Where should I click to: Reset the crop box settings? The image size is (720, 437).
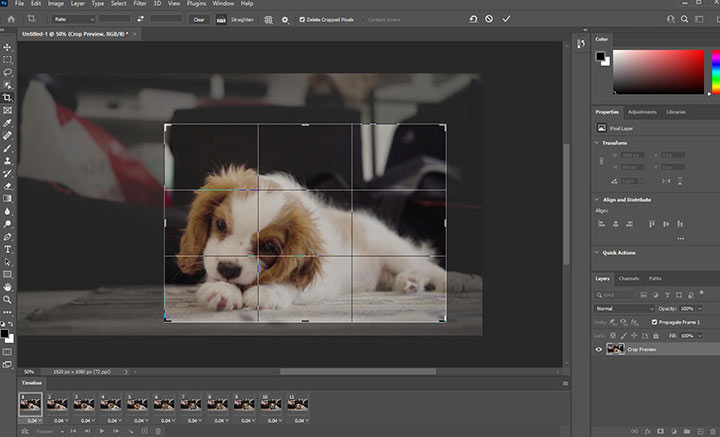point(472,19)
